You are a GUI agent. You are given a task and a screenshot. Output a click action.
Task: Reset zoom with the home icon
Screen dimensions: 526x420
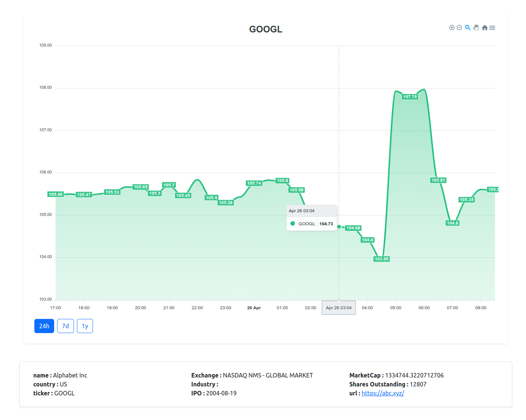(485, 28)
